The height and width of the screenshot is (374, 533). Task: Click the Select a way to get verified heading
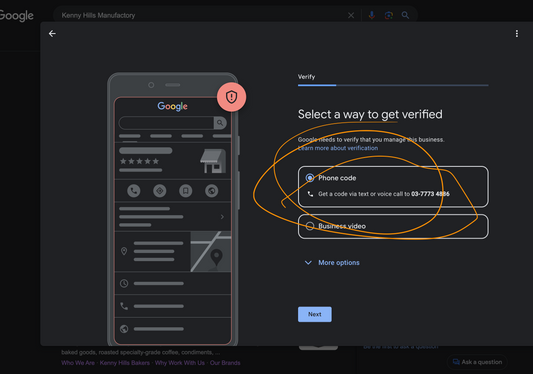[370, 115]
